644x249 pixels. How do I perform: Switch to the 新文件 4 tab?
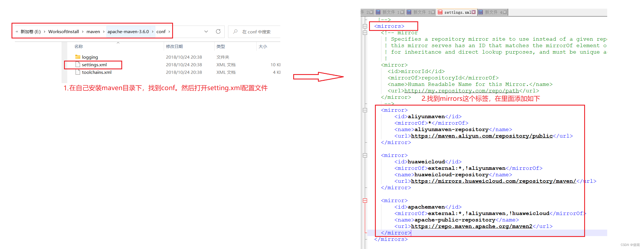click(x=492, y=12)
